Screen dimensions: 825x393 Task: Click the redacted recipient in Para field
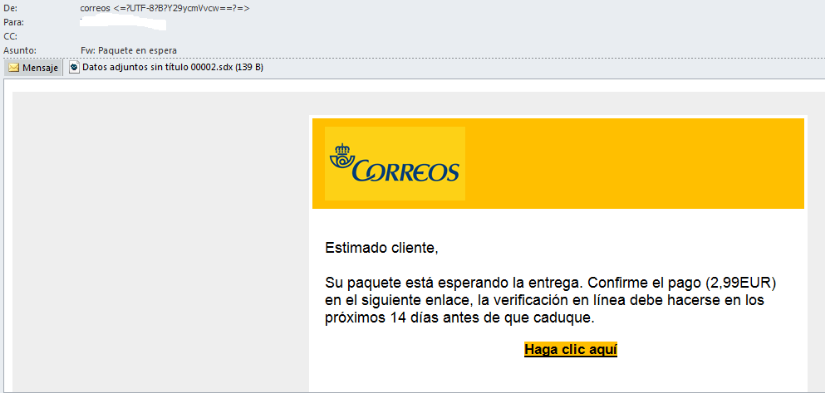123,23
